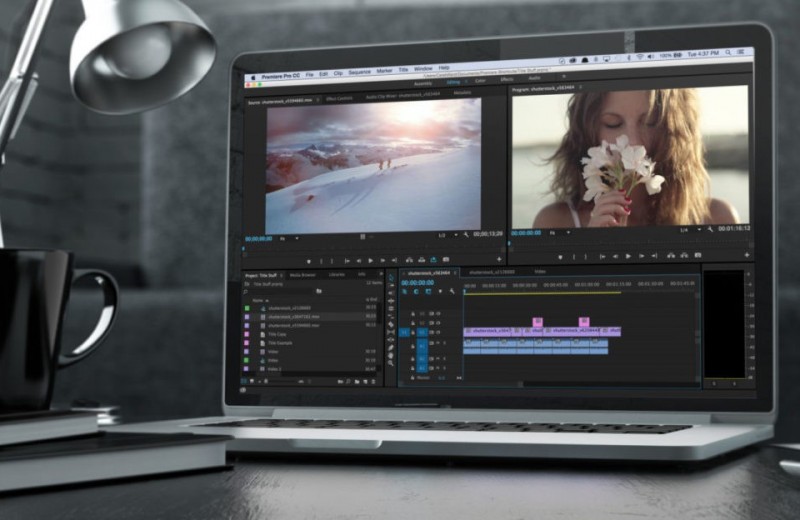Screen dimensions: 800x520
Task: Switch to the Media Browser tab
Action: point(301,274)
